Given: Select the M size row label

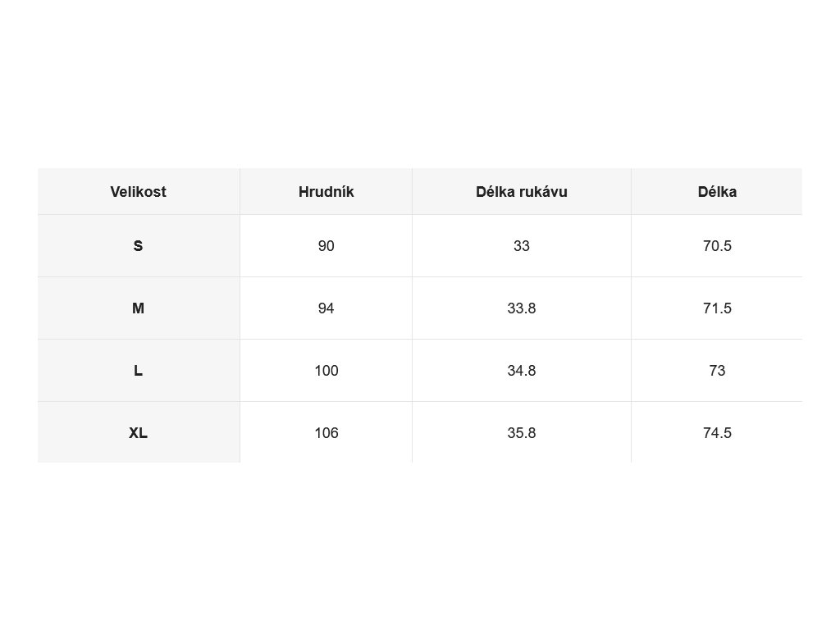Looking at the screenshot, I should pyautogui.click(x=138, y=308).
